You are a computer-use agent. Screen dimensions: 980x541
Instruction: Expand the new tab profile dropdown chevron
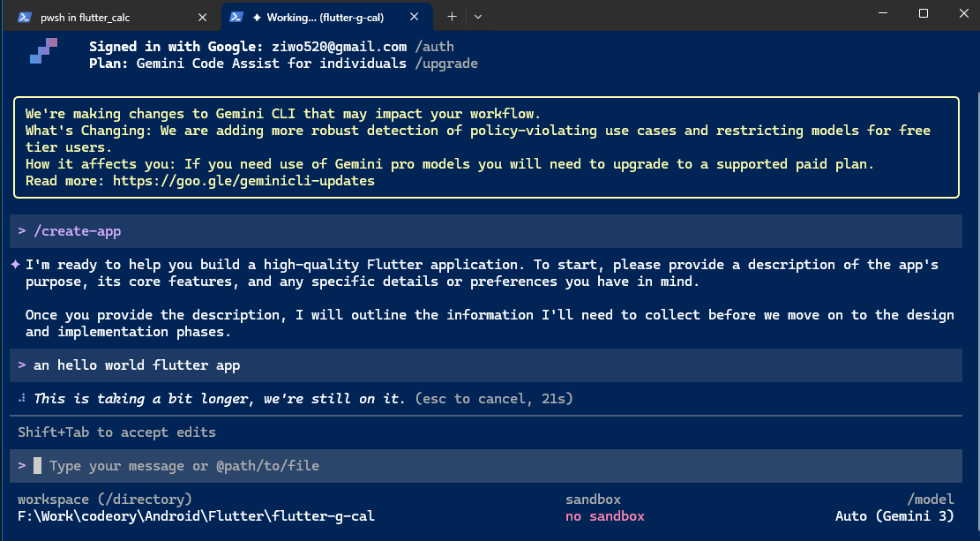coord(478,16)
